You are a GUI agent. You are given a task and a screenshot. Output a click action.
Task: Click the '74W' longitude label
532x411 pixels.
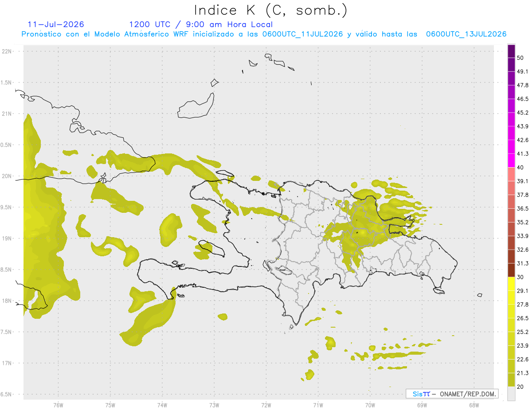[x=162, y=405]
